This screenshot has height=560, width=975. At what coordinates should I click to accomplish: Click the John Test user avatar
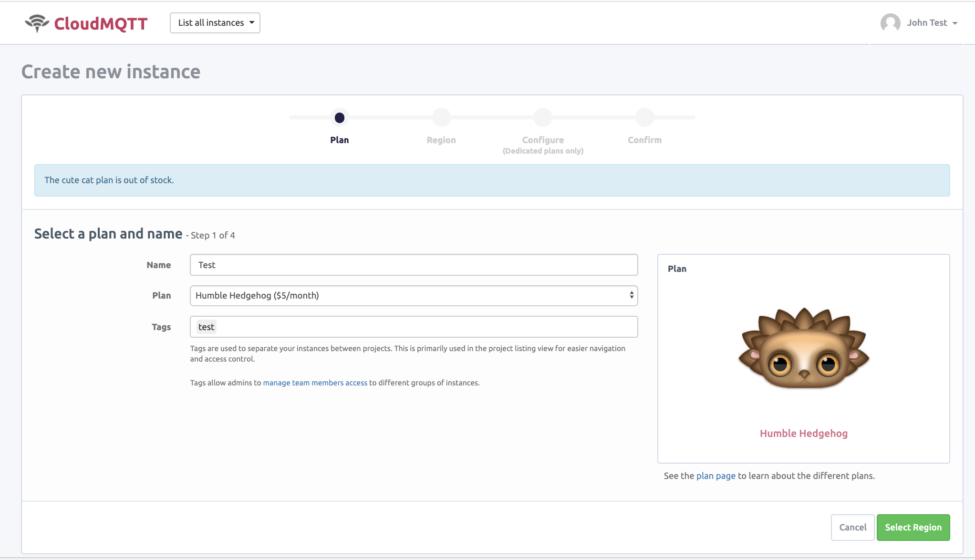coord(890,23)
